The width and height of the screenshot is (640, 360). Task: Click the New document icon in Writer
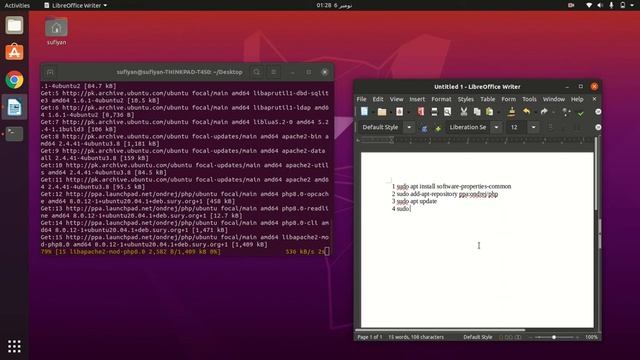[364, 111]
